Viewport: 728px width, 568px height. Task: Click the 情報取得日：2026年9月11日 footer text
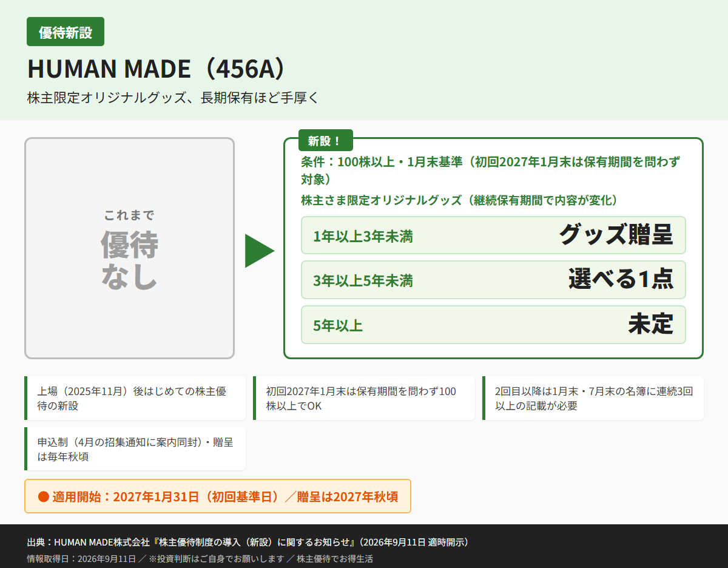coord(200,558)
